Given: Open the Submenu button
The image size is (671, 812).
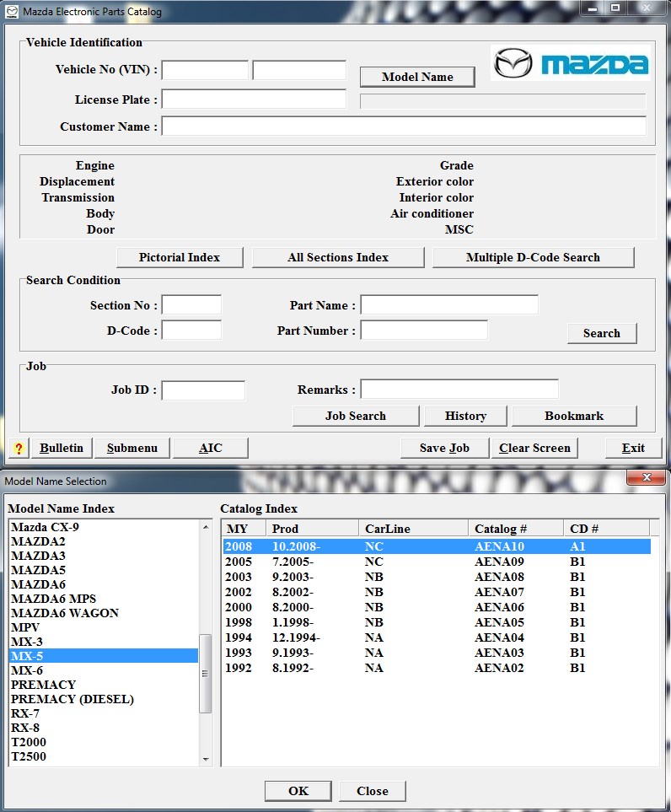Looking at the screenshot, I should 132,448.
